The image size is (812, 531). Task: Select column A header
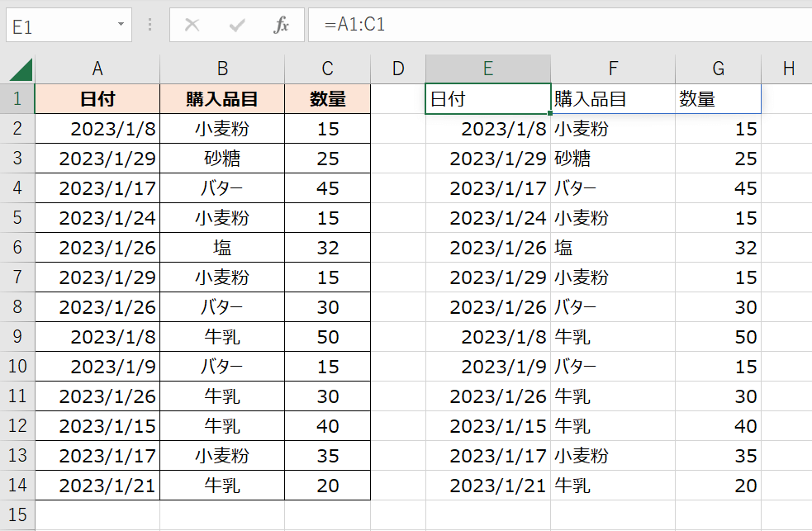97,69
